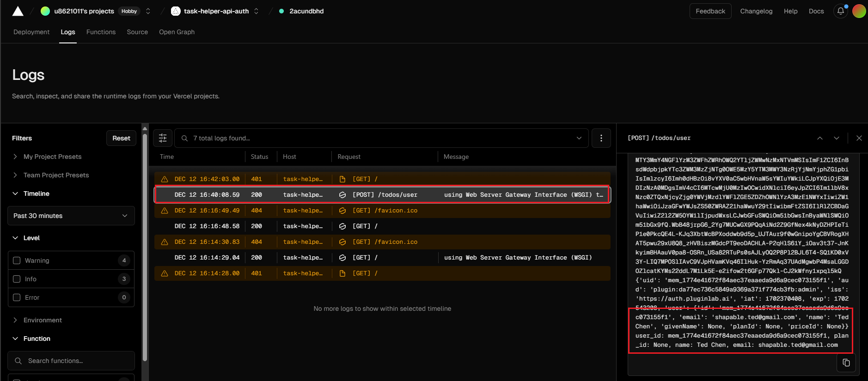Collapse the Level section

point(26,238)
